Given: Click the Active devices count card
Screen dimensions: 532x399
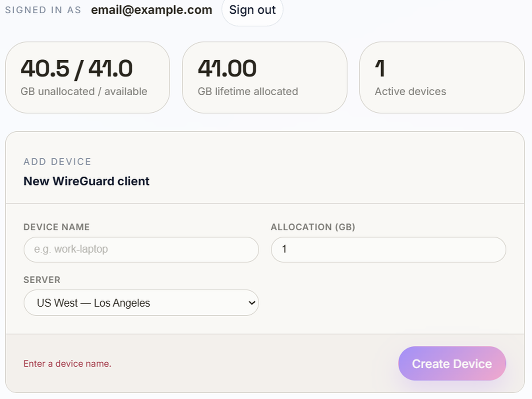Looking at the screenshot, I should 442,78.
